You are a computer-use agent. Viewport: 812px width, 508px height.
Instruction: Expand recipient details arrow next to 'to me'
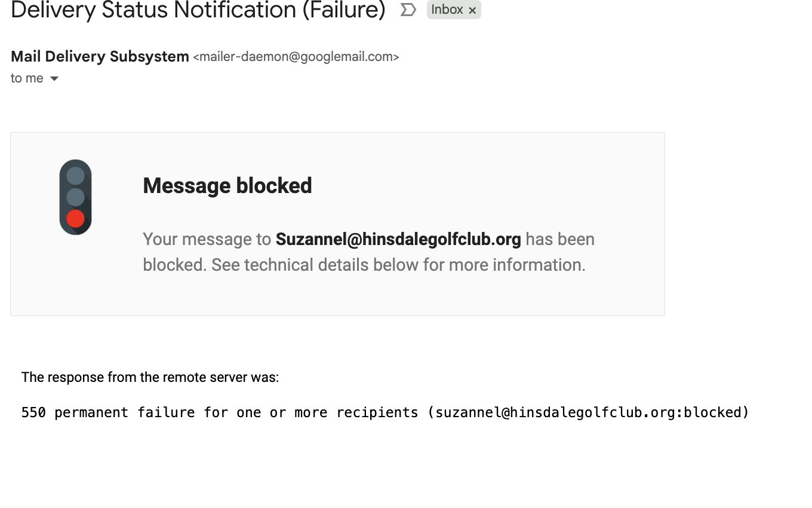tap(54, 78)
